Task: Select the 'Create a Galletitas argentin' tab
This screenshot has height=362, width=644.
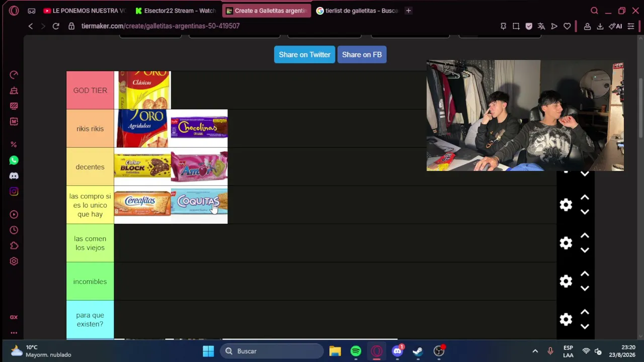Action: coord(267,11)
